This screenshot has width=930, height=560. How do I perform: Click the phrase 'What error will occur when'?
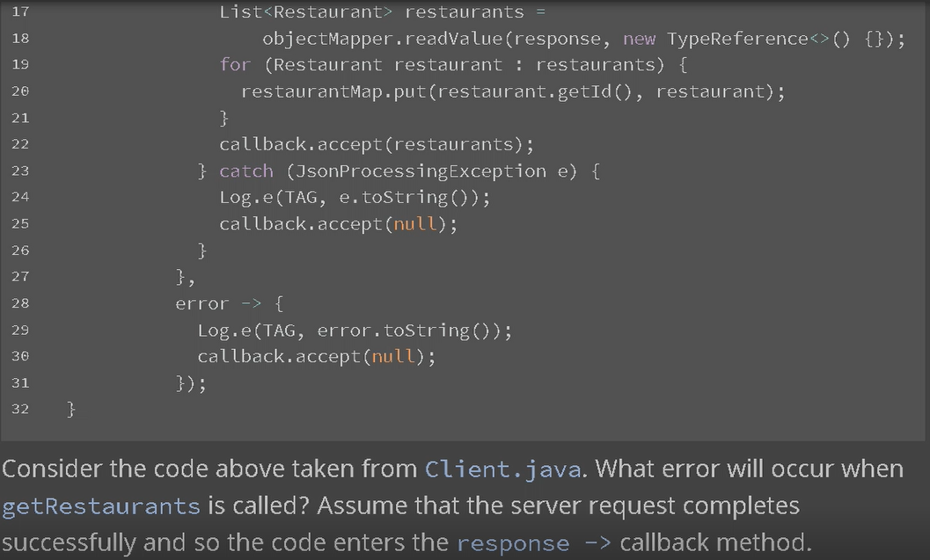tap(749, 469)
